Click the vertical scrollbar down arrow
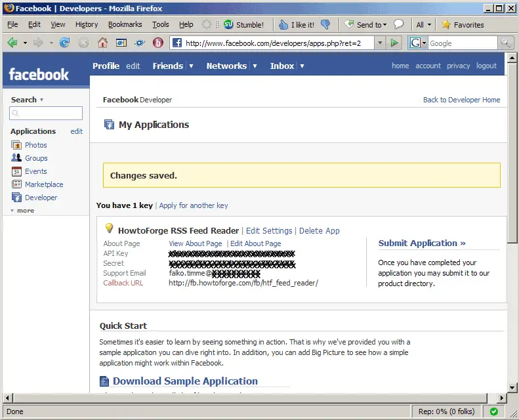 (x=512, y=387)
